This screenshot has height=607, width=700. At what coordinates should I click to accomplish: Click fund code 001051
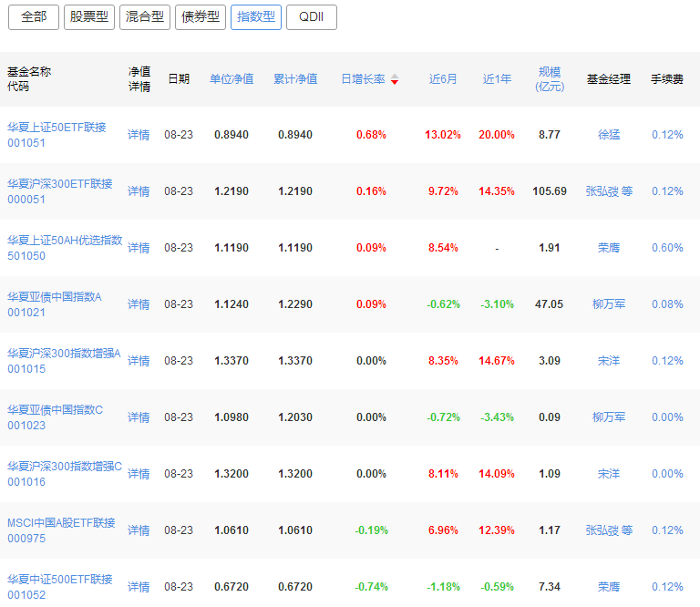(x=26, y=143)
